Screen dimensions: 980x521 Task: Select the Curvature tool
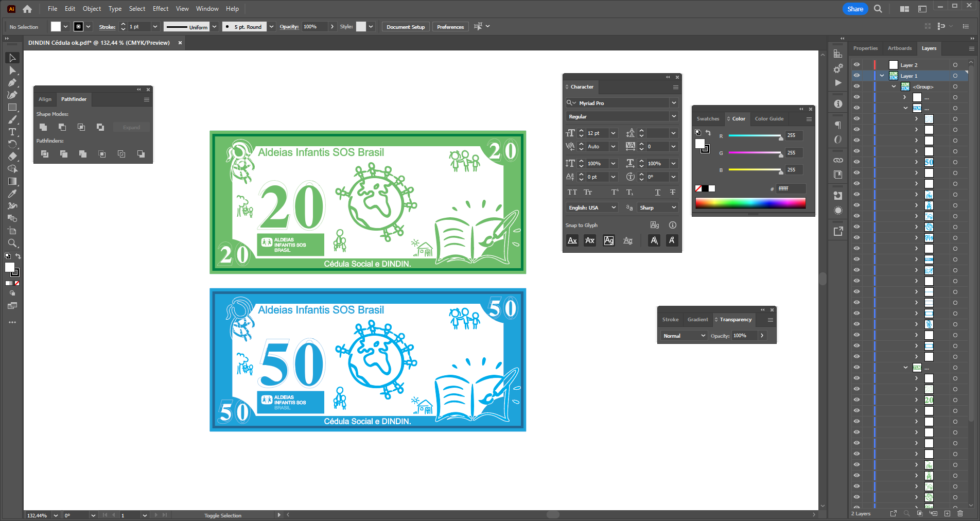pos(12,95)
